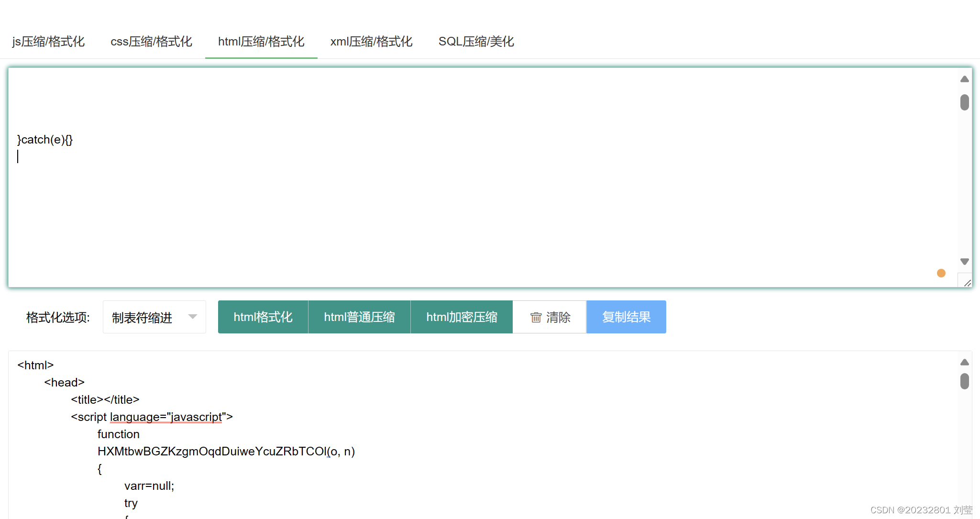Click the <head> line in output
Image resolution: width=980 pixels, height=519 pixels.
64,383
